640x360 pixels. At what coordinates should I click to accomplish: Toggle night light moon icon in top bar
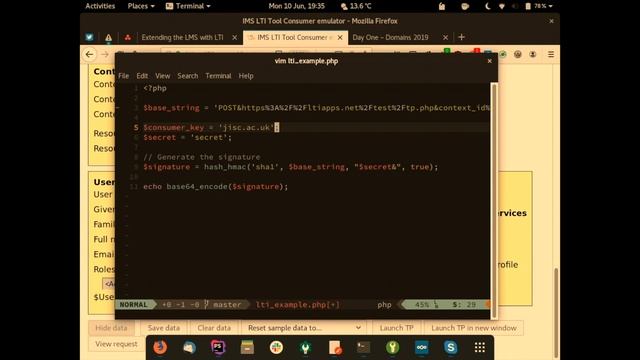[x=487, y=6]
